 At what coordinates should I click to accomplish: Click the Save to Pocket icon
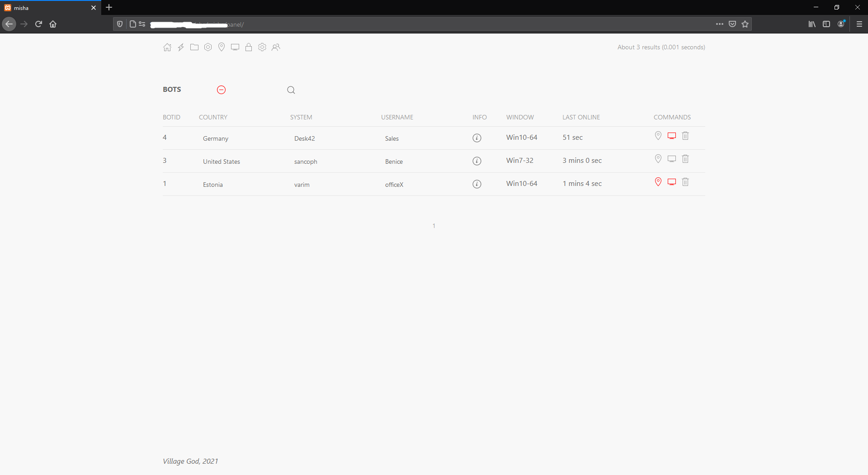tap(732, 24)
